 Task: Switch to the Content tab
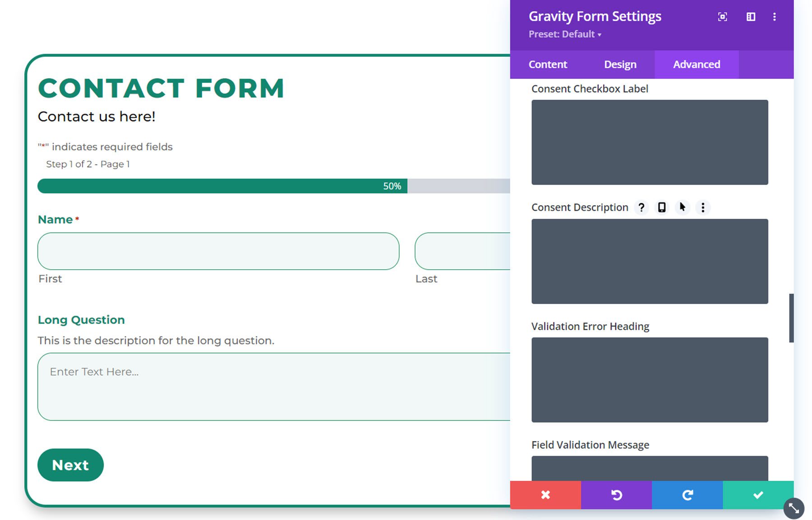547,64
